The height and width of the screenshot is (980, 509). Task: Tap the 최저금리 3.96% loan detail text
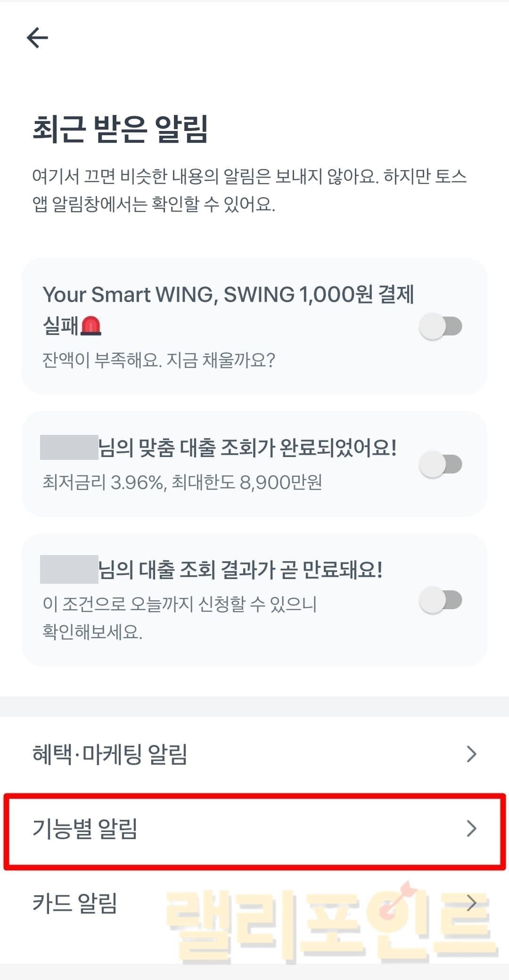point(182,482)
